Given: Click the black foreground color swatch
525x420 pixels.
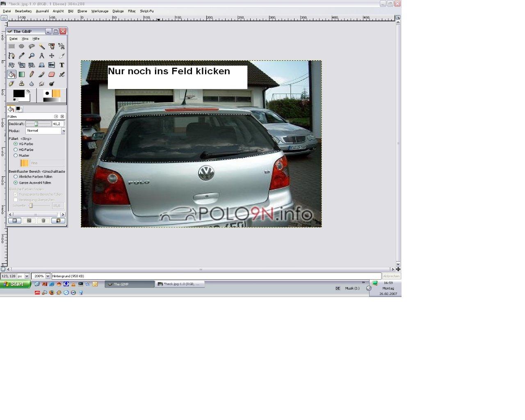Looking at the screenshot, I should pos(19,94).
